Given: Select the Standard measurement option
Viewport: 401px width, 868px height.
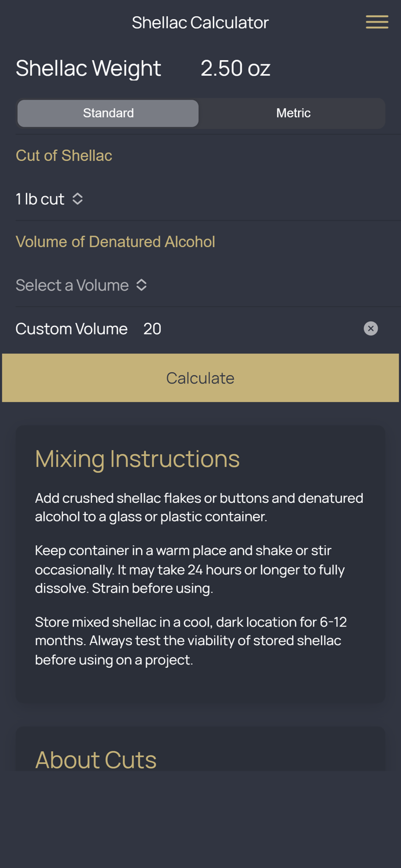Looking at the screenshot, I should pyautogui.click(x=108, y=113).
